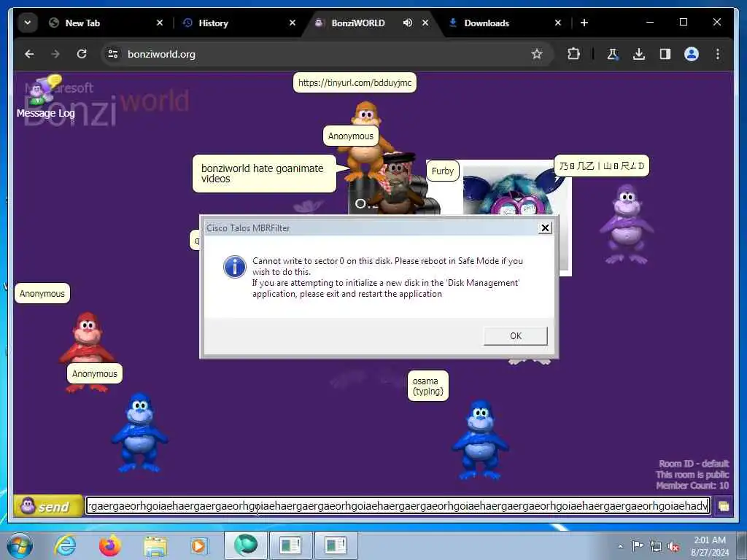Open the Chrome profile avatar

[x=692, y=54]
